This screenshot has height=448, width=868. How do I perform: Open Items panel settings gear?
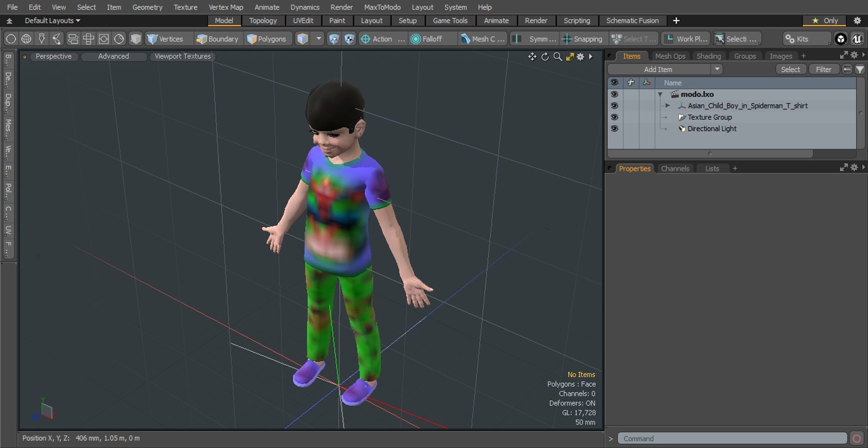coord(854,55)
